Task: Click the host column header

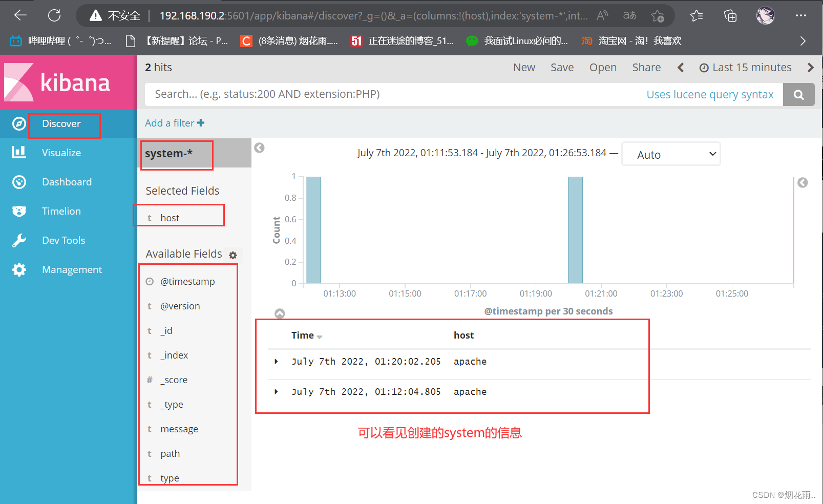Action: pyautogui.click(x=463, y=335)
